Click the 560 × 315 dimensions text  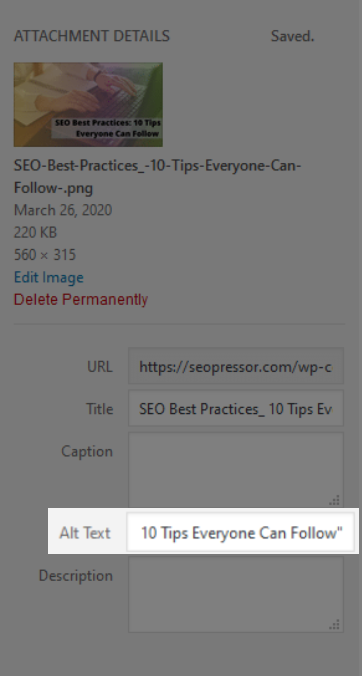click(x=45, y=254)
